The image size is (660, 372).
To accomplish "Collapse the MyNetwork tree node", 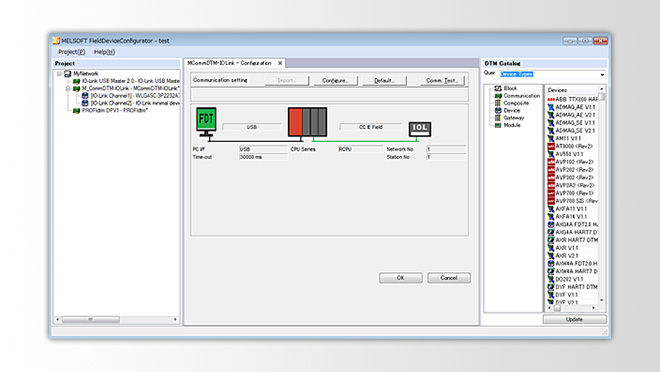I will 59,74.
